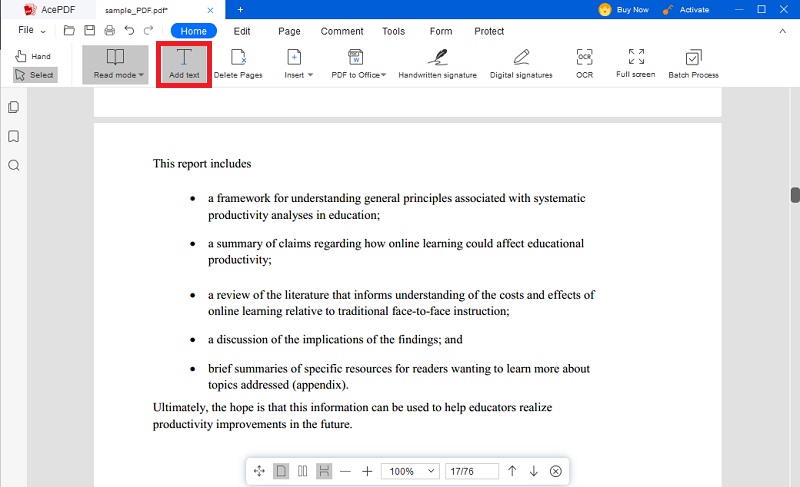The image size is (800, 487).
Task: Close the sample_PDF.pdf tab
Action: 210,10
